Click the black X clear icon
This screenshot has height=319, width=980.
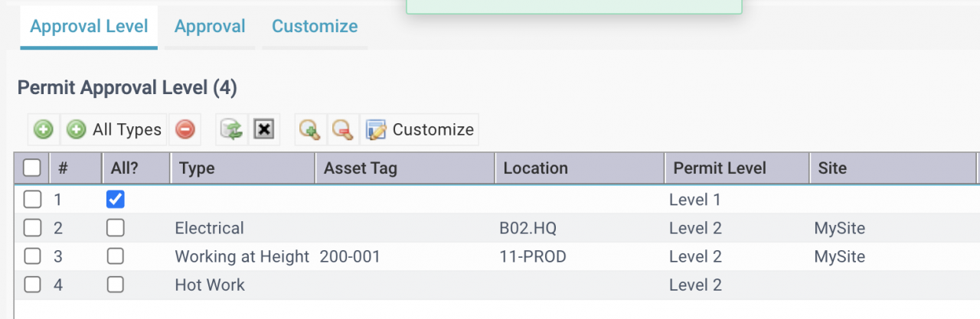click(263, 130)
